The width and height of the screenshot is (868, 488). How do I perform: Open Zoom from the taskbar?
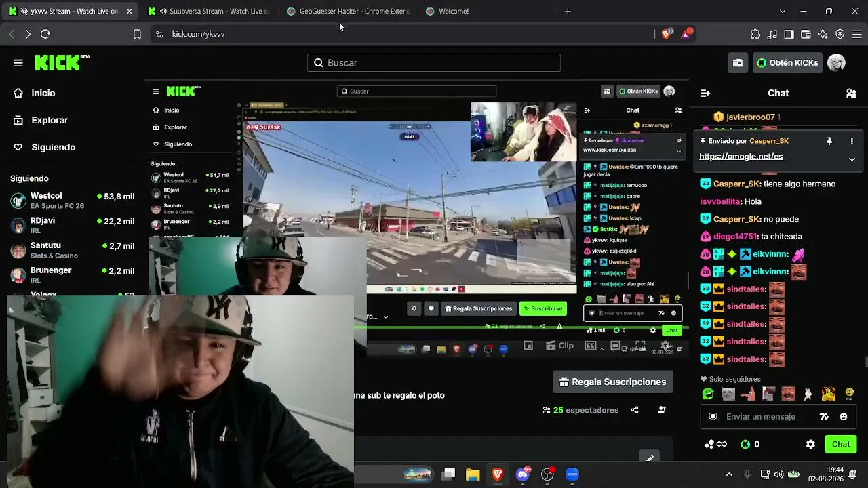(572, 474)
